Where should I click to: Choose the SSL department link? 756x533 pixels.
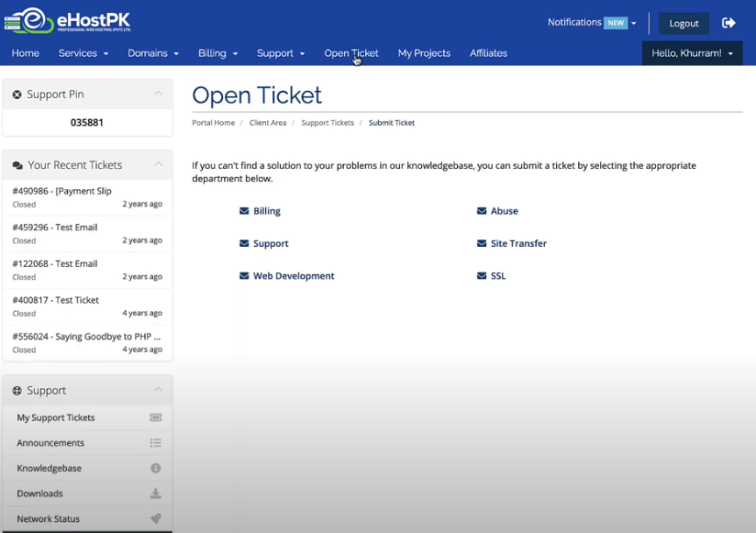click(498, 275)
